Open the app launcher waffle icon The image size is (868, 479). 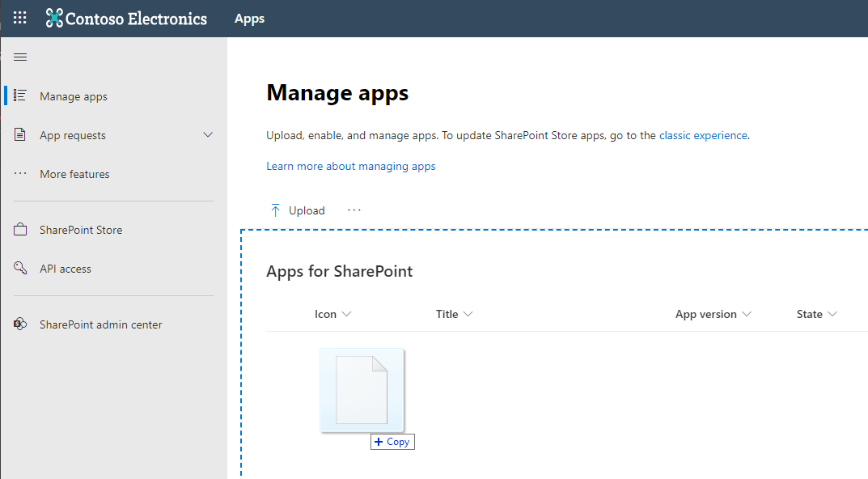pos(20,18)
